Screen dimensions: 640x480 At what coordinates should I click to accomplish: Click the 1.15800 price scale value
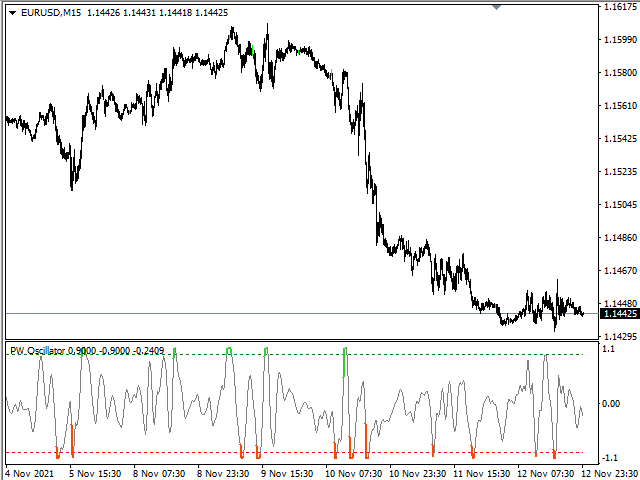(620, 73)
